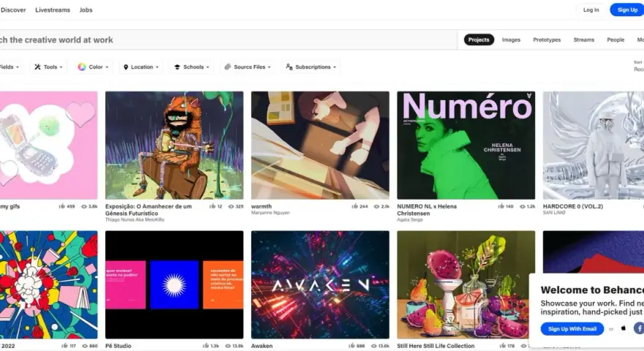
Task: Open the Jobs page
Action: pos(86,10)
